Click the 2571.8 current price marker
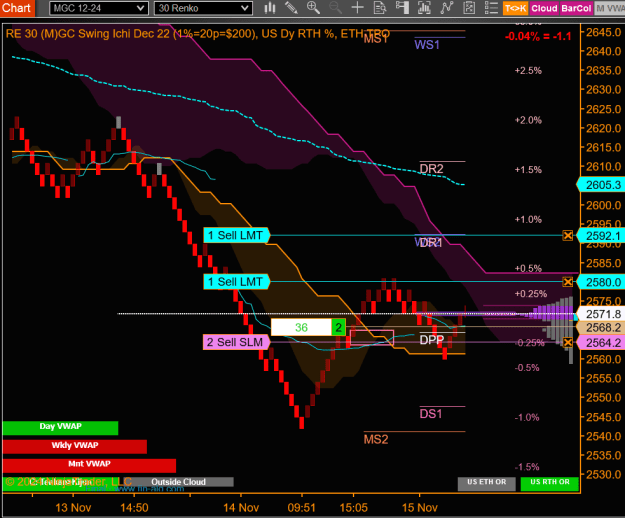 602,314
